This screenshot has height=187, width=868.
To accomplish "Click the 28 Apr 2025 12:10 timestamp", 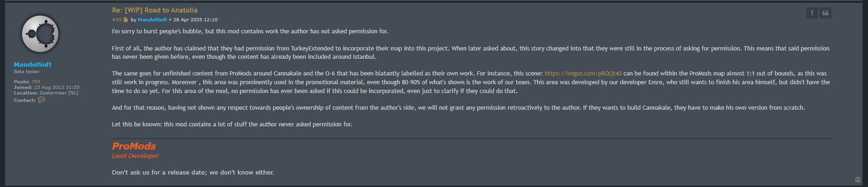I will [x=195, y=20].
